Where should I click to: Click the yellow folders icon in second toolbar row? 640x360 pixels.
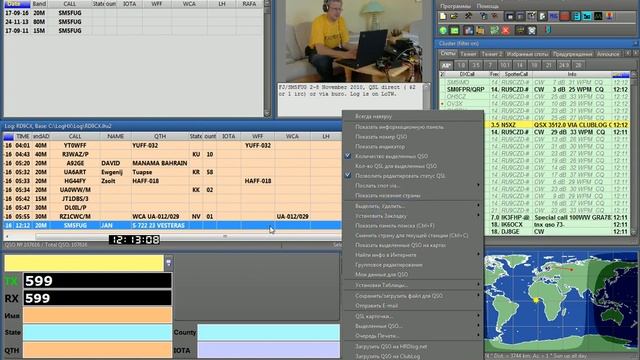480,30
